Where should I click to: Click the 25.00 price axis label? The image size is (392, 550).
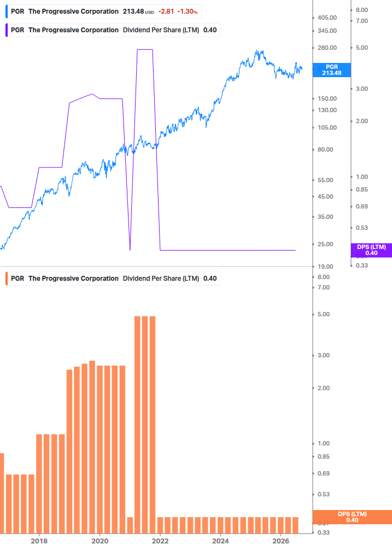[325, 244]
